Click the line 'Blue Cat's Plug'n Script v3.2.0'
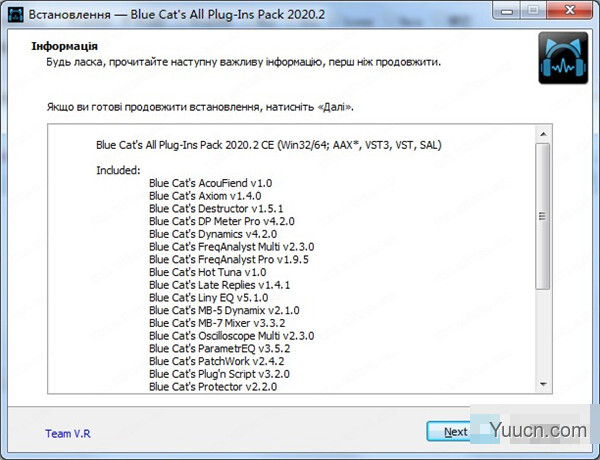The width and height of the screenshot is (600, 460). (x=219, y=374)
